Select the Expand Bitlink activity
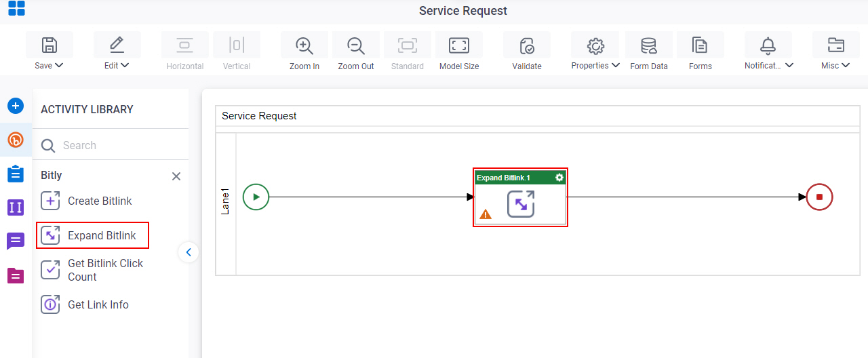The image size is (868, 358). [x=92, y=235]
